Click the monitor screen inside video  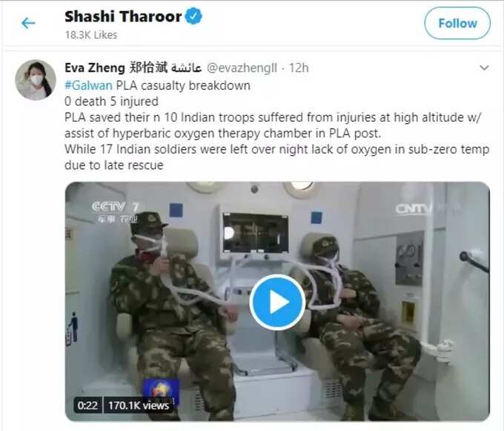[256, 232]
